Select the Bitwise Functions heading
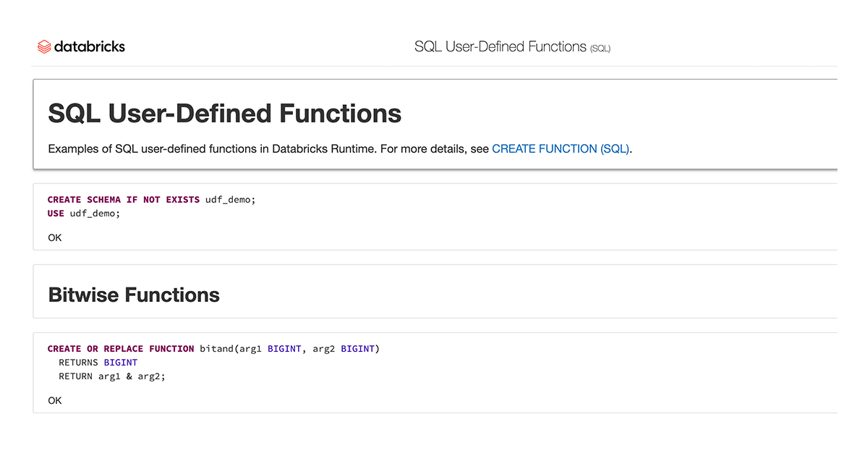The image size is (868, 456). coord(134,295)
